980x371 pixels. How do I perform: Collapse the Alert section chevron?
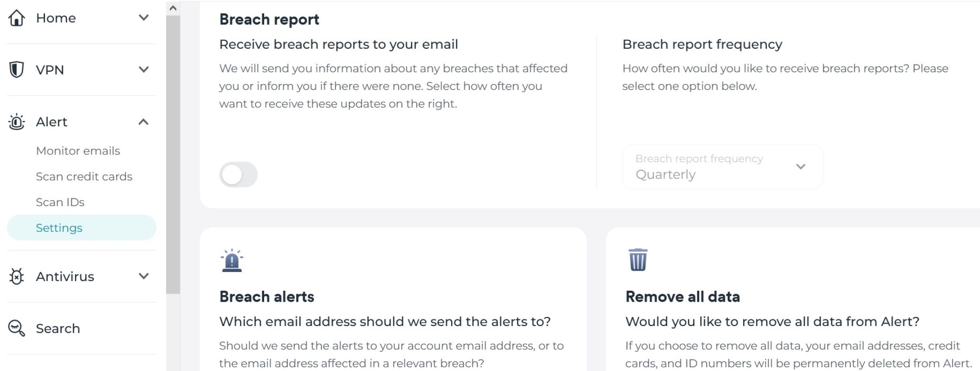point(144,122)
